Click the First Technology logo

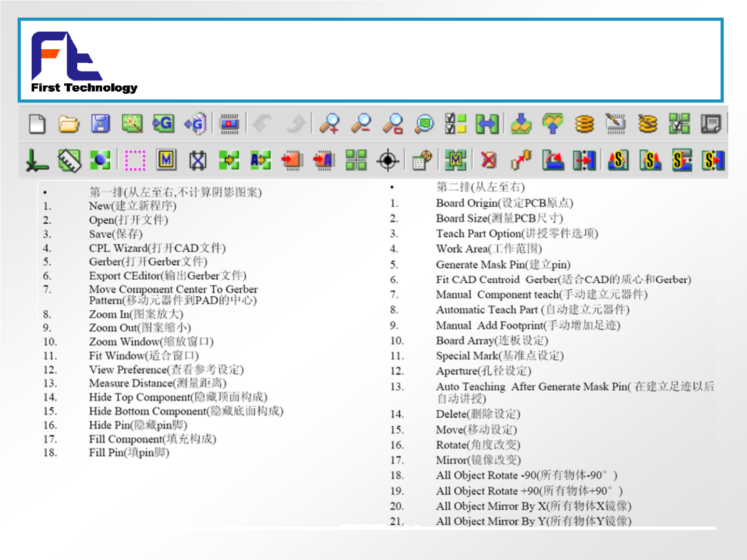pos(84,63)
